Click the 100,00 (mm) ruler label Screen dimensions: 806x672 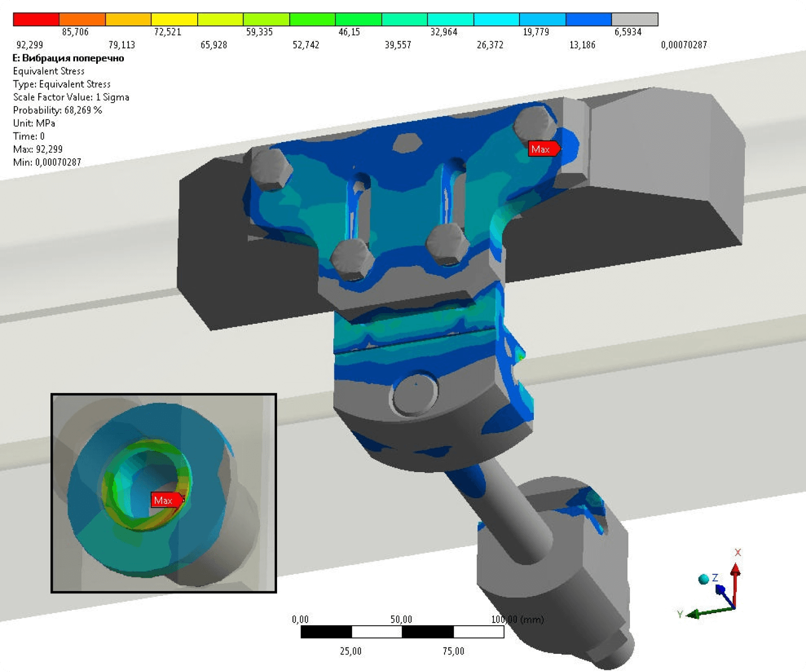[x=517, y=619]
